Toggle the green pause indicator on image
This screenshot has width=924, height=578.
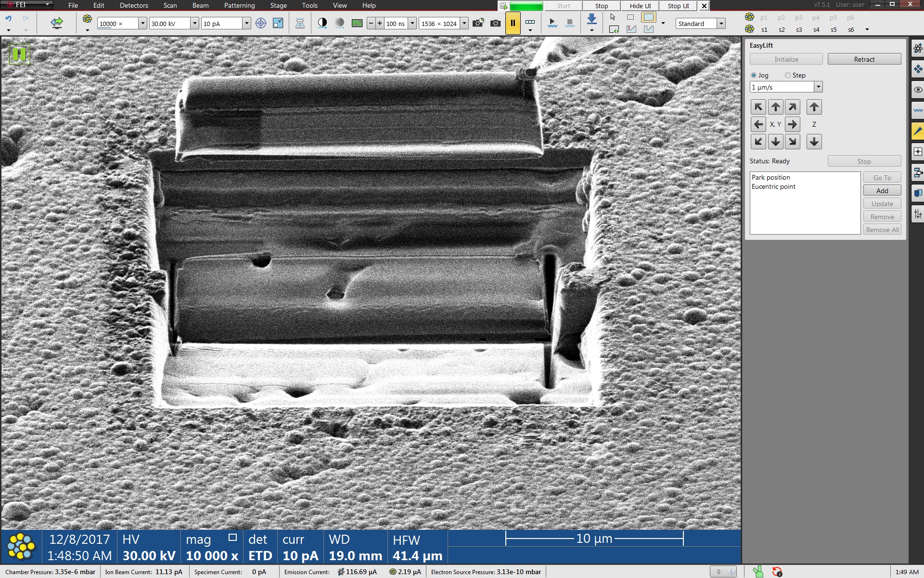19,54
